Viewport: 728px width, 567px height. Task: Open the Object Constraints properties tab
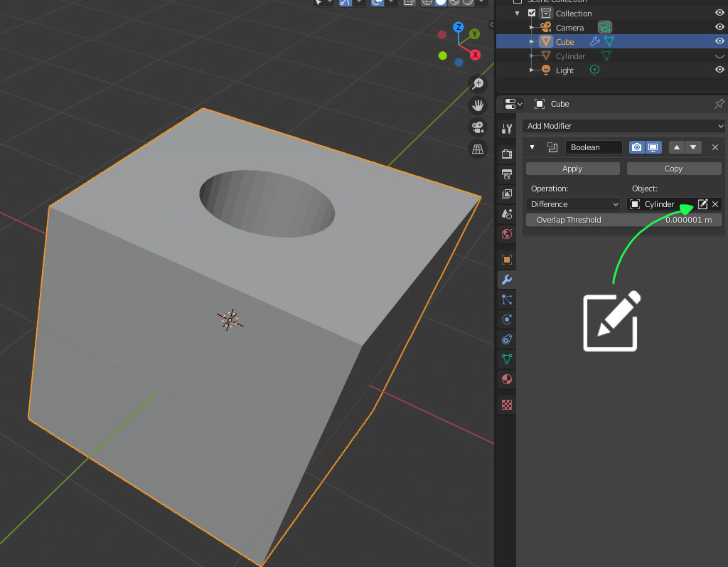click(506, 339)
